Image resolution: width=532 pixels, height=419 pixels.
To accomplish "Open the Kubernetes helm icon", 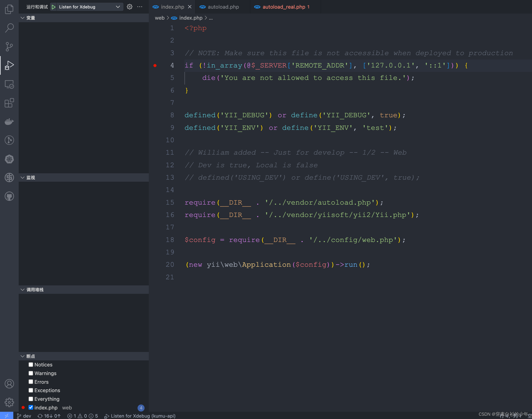I will click(9, 159).
